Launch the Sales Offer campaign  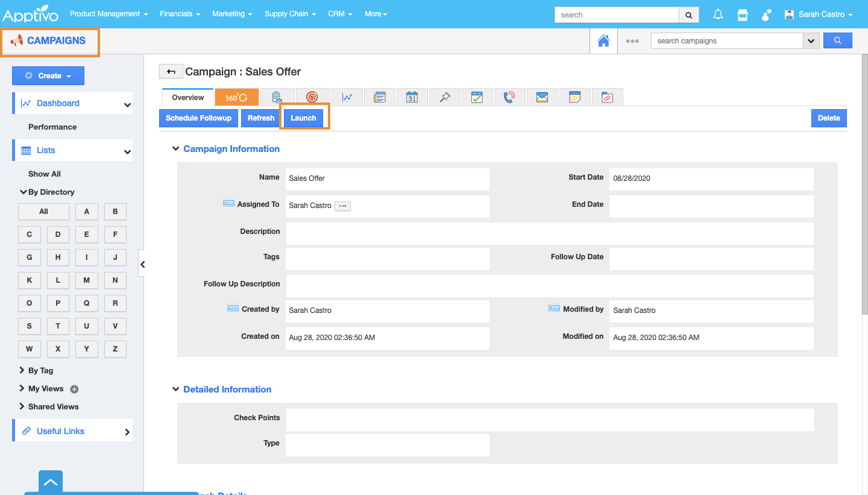(303, 118)
